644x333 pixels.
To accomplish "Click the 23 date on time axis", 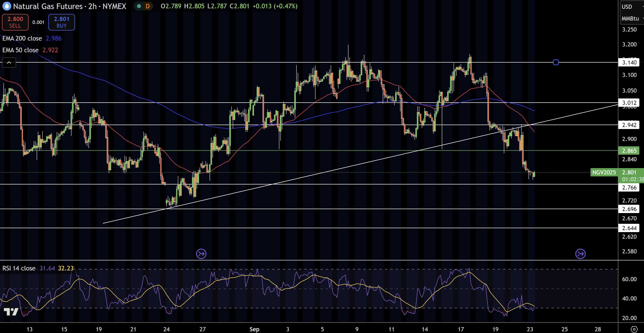I will 530,329.
